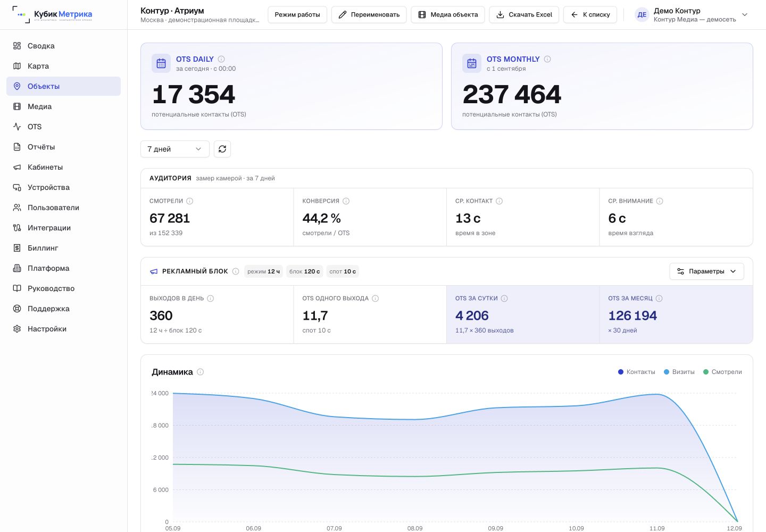
Task: Open the Демо Контур account menu chevron
Action: (x=745, y=15)
